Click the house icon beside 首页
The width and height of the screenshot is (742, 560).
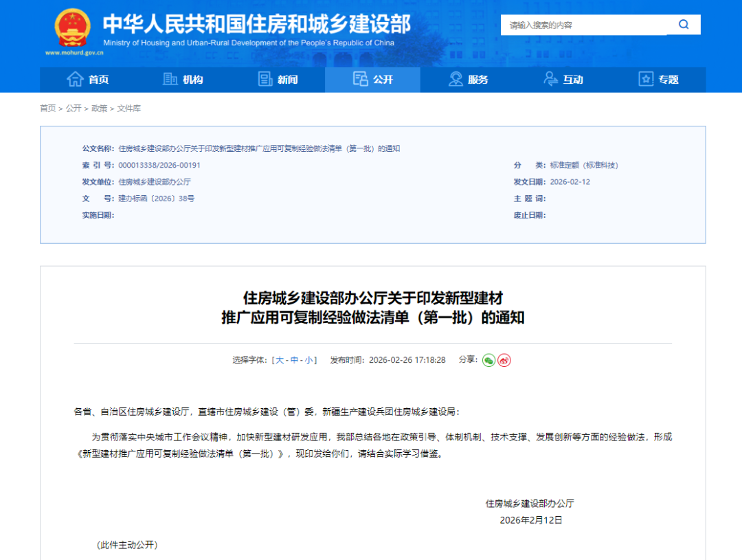pos(75,79)
